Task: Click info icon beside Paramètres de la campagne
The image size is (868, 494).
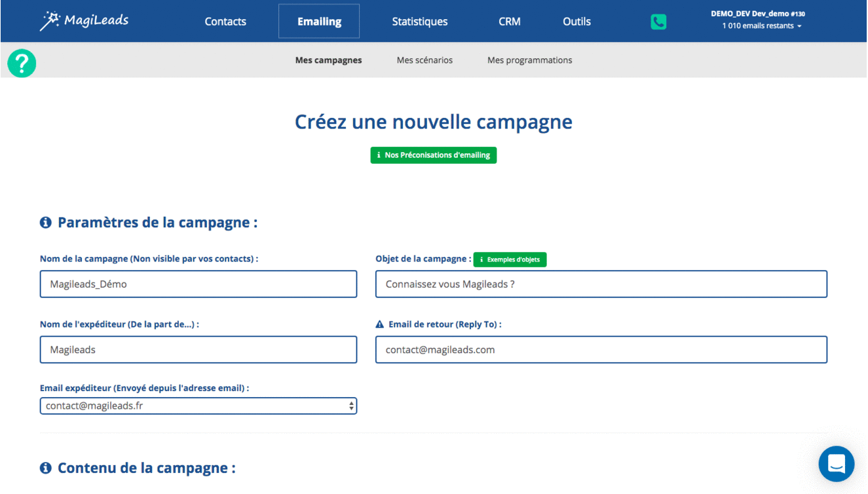Action: [x=46, y=223]
